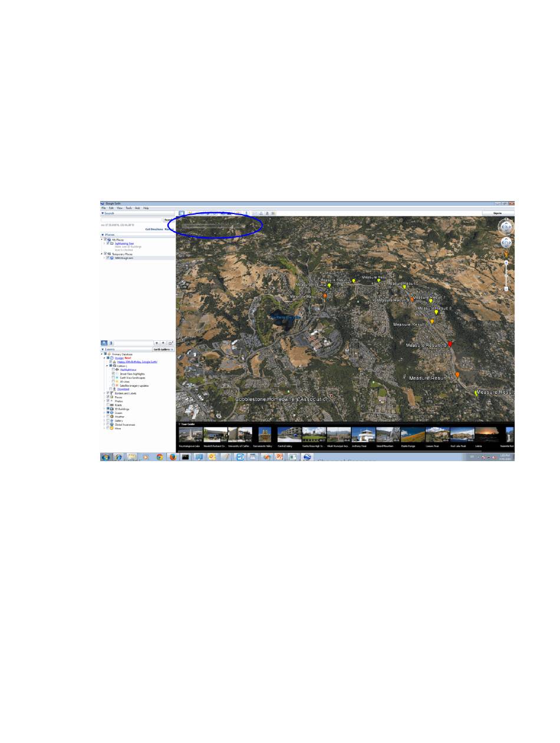Click the Measure Result 7 yellow placemark pin
Screen dimensions: 560x743
pyautogui.click(x=431, y=301)
